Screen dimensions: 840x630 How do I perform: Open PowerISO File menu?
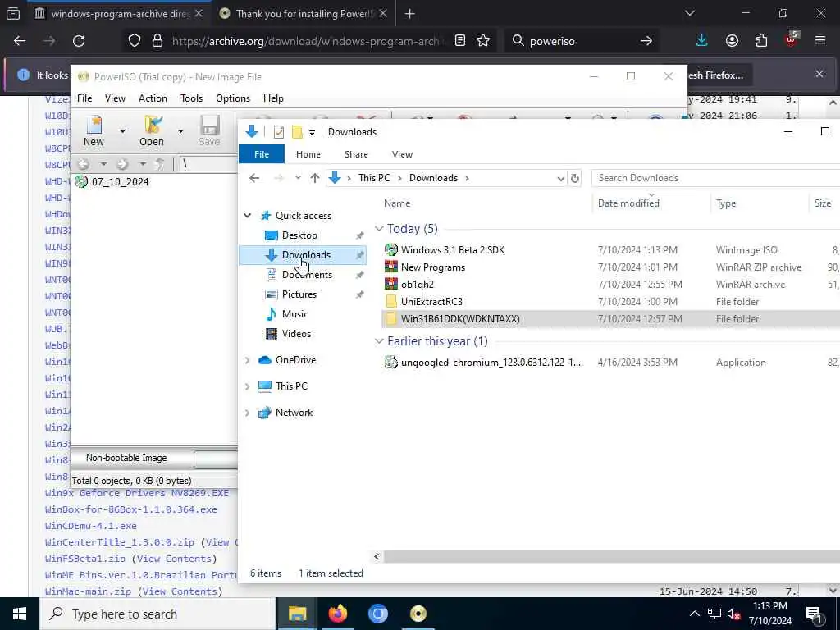pos(84,98)
